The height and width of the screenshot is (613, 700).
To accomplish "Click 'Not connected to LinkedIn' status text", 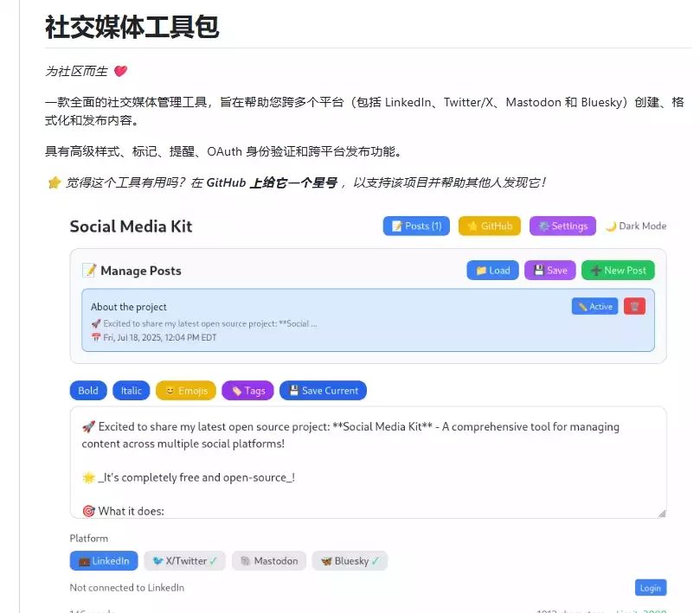I will click(127, 588).
